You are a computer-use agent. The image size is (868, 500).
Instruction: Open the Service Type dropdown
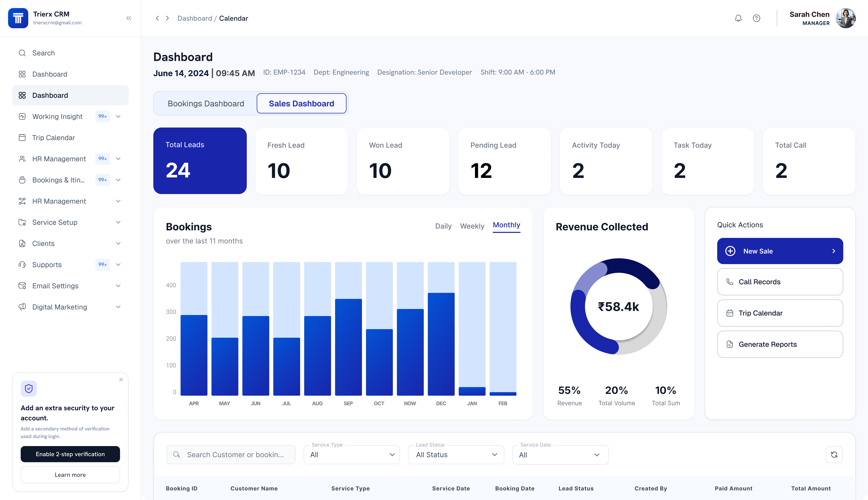[352, 455]
